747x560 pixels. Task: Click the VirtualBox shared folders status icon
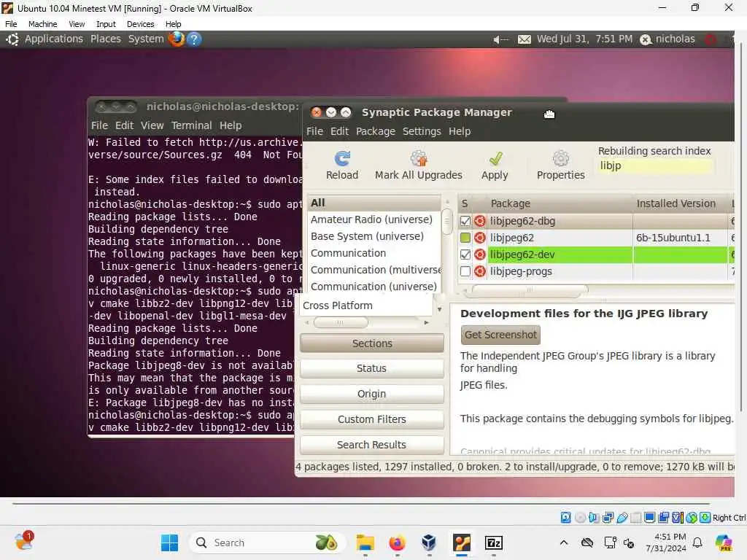[636, 518]
